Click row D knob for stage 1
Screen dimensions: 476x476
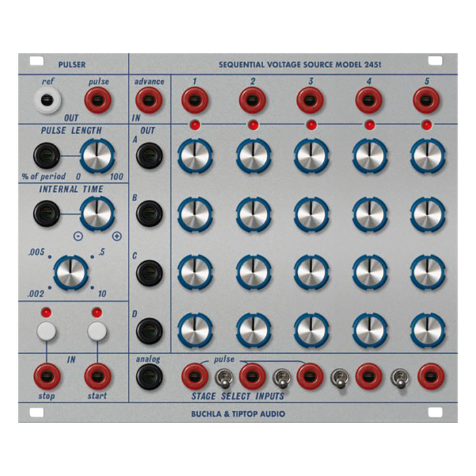195,330
